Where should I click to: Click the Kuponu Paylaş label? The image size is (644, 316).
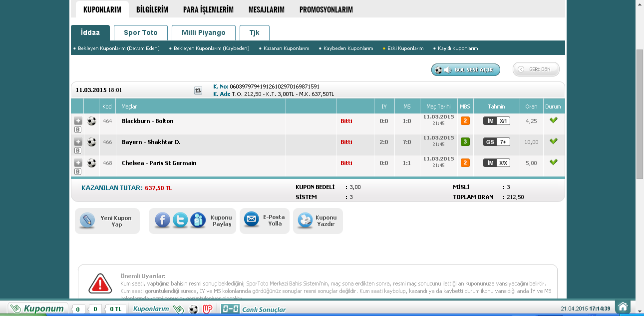tap(221, 221)
